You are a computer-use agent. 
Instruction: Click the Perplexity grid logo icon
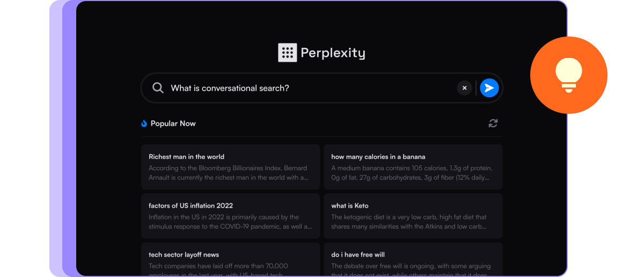pyautogui.click(x=288, y=53)
